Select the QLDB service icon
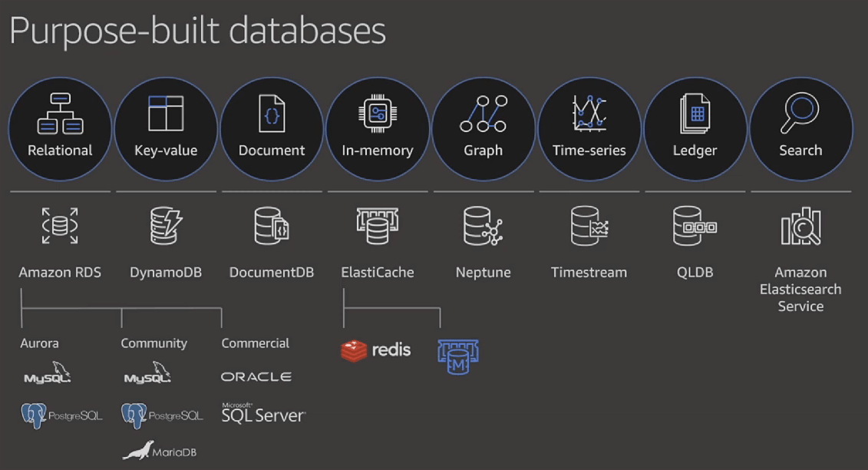The image size is (868, 470). (695, 224)
